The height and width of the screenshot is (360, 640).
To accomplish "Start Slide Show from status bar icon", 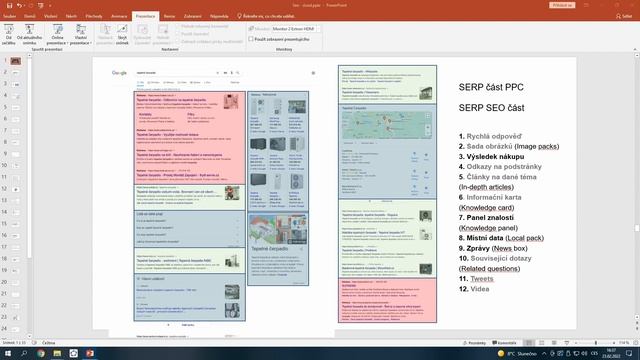I will [x=567, y=343].
